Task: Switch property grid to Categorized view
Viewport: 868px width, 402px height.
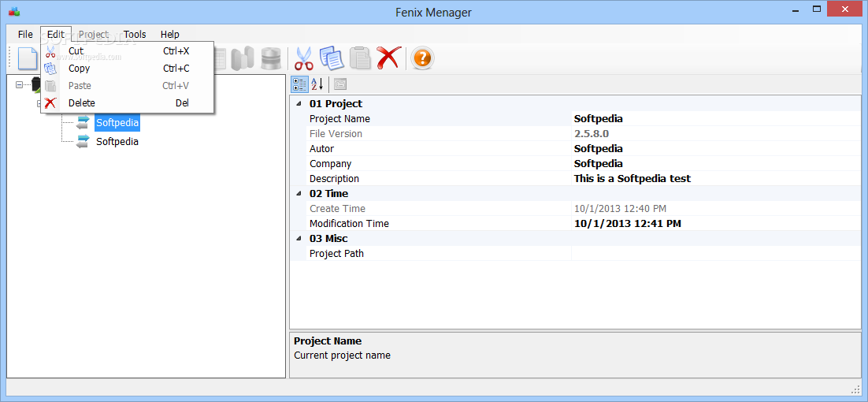Action: [x=299, y=84]
